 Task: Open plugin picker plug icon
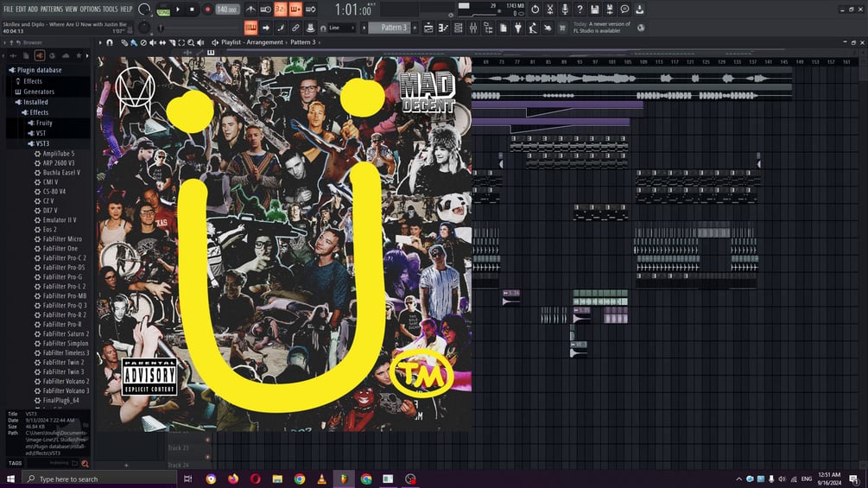click(518, 28)
